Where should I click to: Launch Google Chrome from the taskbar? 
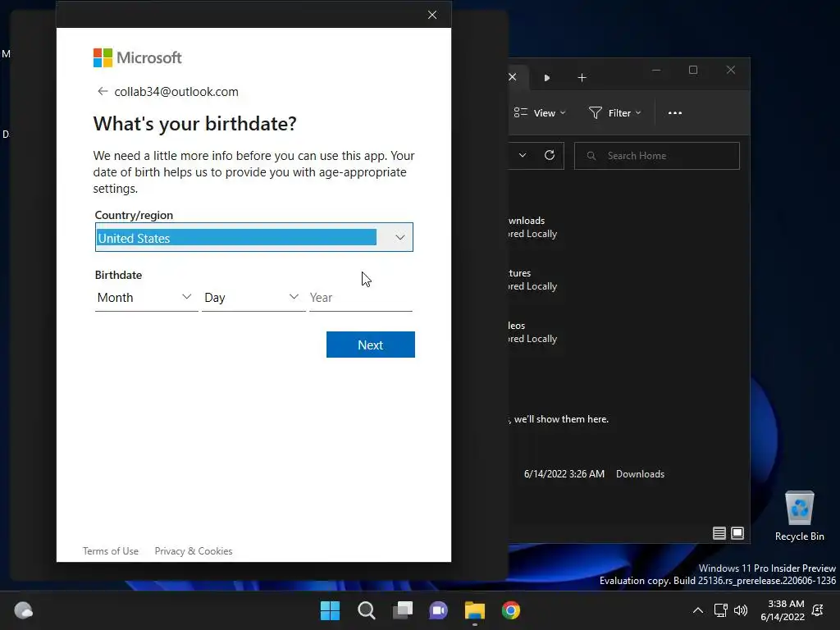click(511, 610)
